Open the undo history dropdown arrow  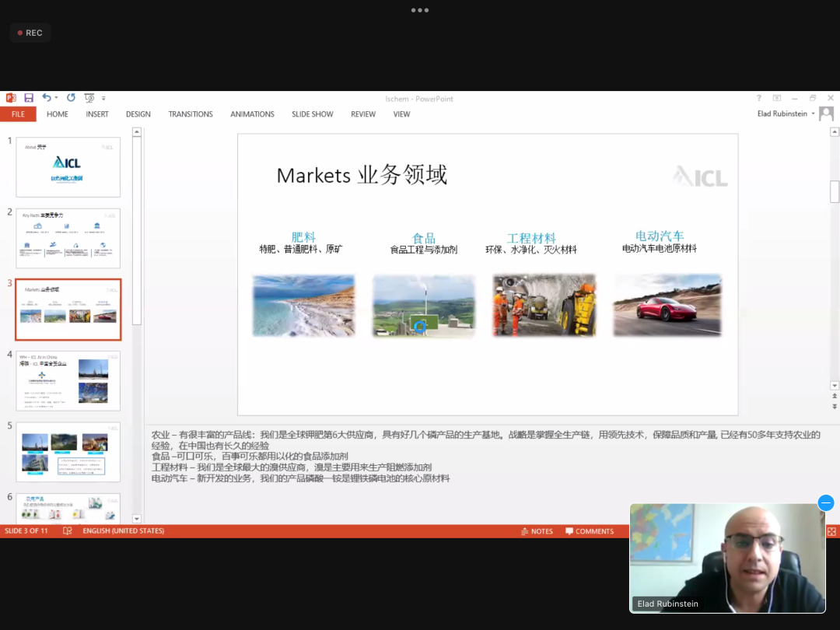click(x=56, y=98)
